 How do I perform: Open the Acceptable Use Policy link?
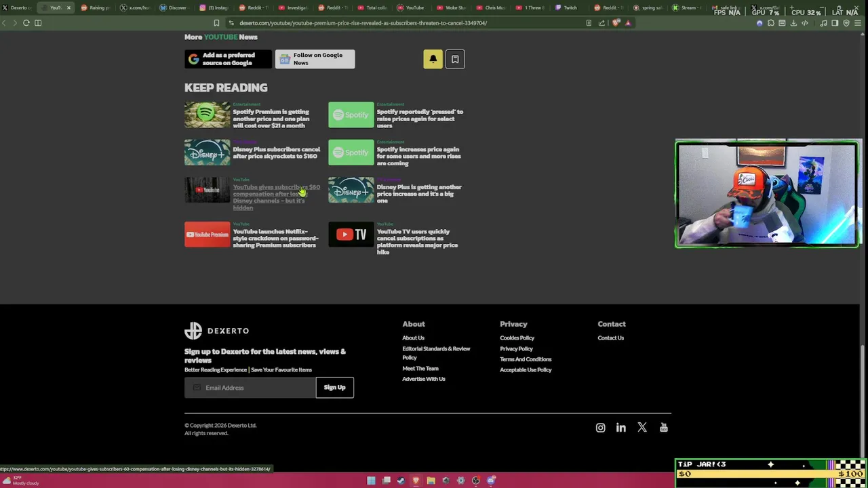[x=526, y=370]
